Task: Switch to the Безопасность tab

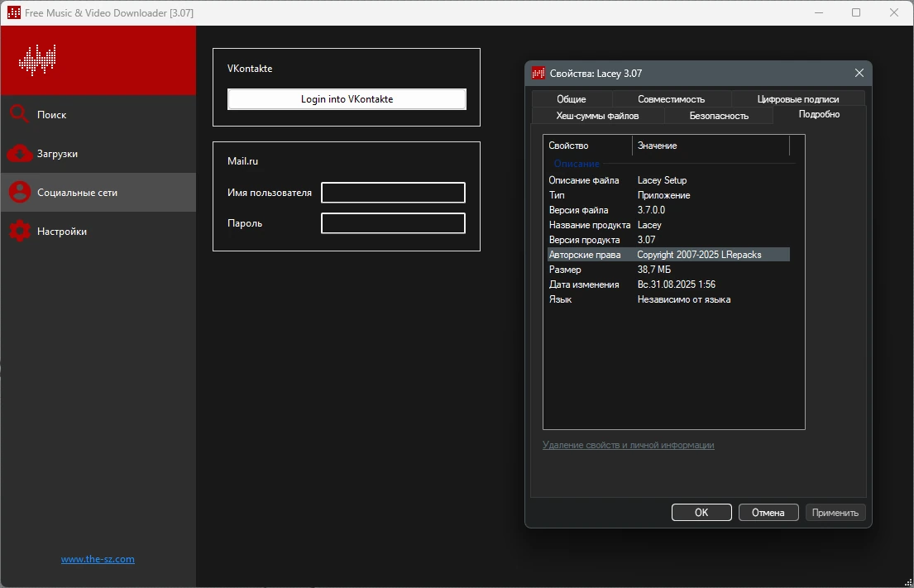Action: click(x=719, y=116)
